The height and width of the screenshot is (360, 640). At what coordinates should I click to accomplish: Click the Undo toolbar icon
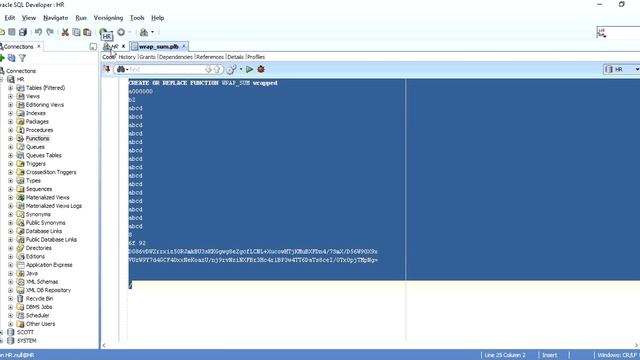[38, 32]
